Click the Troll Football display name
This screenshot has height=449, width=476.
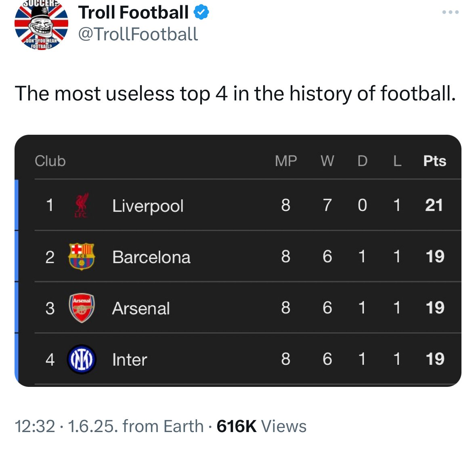(x=133, y=13)
